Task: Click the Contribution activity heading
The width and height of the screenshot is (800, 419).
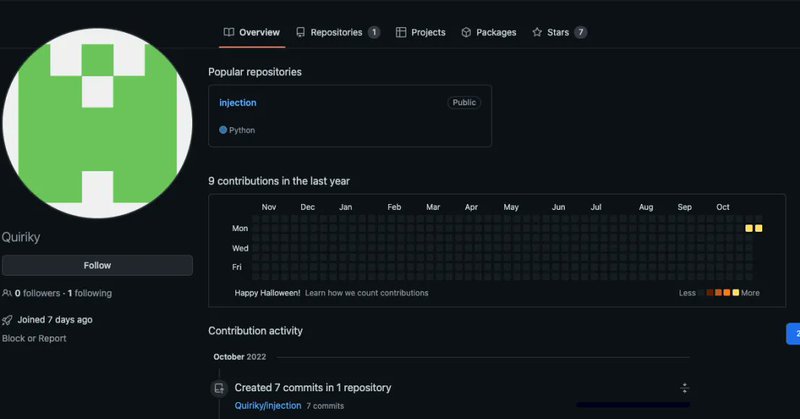Action: [255, 331]
